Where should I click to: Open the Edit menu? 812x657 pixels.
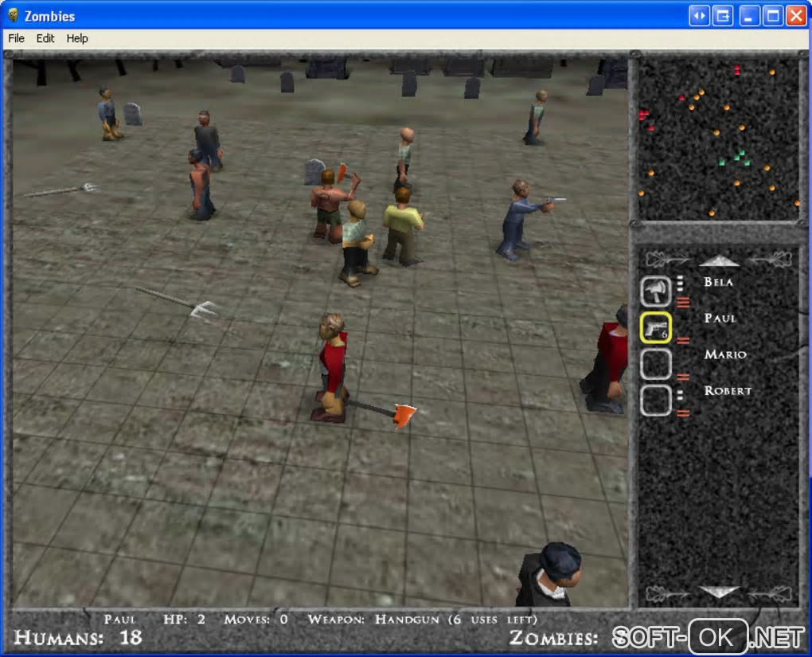pyautogui.click(x=45, y=38)
